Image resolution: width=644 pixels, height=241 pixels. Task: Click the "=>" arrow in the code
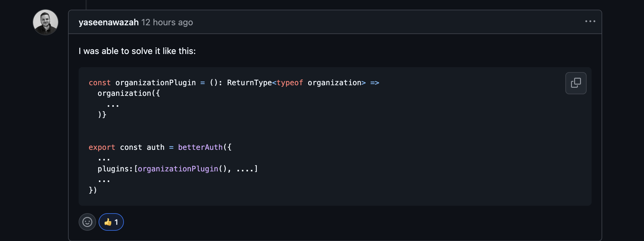click(374, 83)
